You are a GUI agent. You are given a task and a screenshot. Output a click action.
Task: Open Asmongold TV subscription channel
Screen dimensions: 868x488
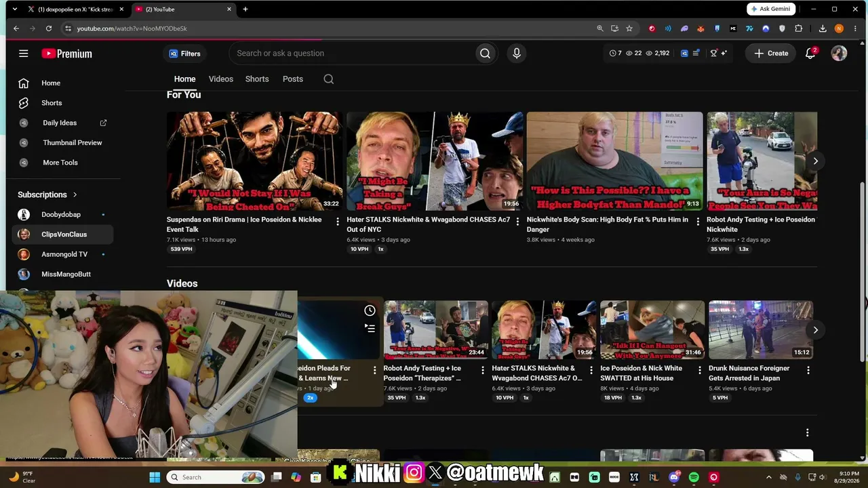pos(63,254)
